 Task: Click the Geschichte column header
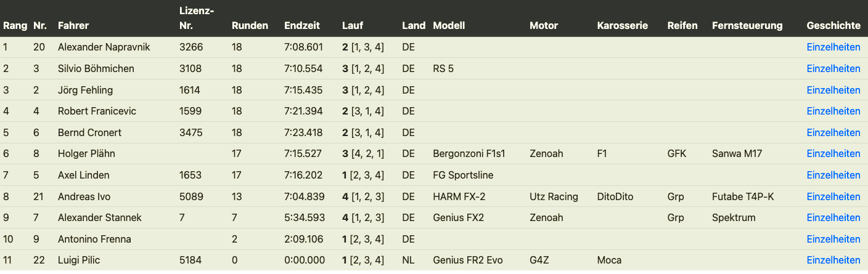coord(833,25)
